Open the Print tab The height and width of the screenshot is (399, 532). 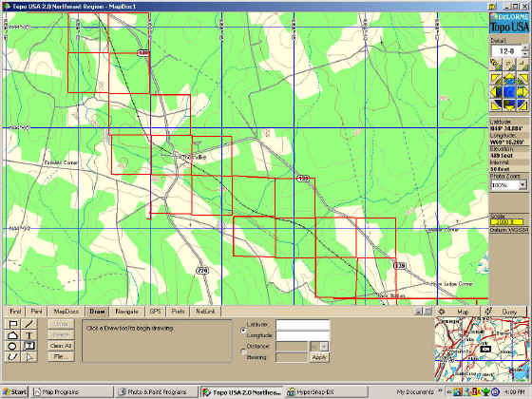tap(37, 312)
